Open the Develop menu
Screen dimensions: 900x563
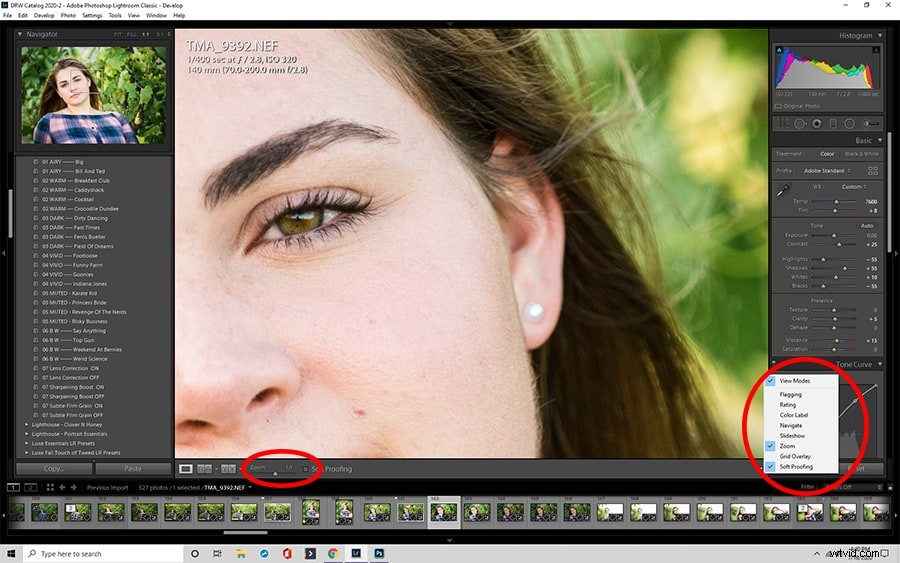click(44, 15)
